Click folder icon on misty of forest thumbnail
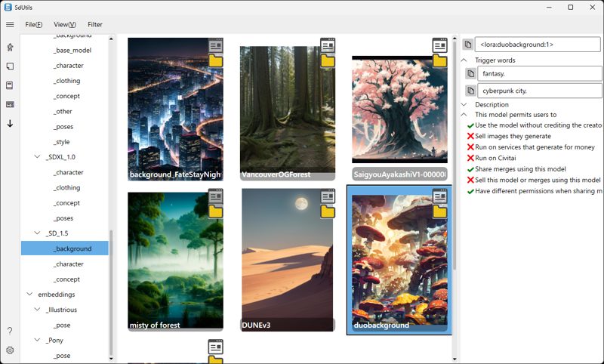 pyautogui.click(x=216, y=212)
